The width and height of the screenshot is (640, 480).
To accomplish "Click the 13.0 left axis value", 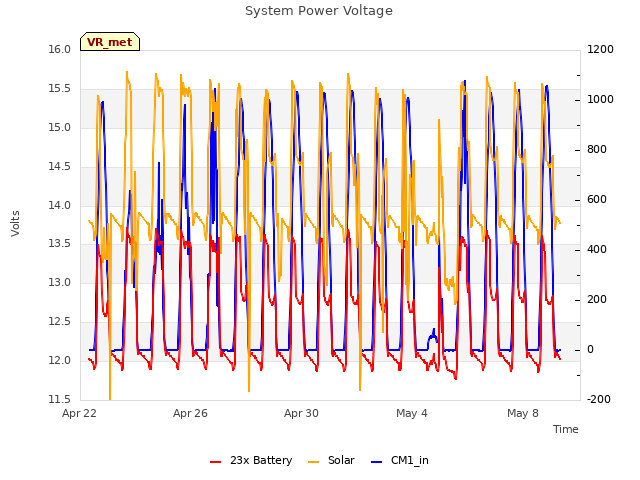I will [60, 282].
